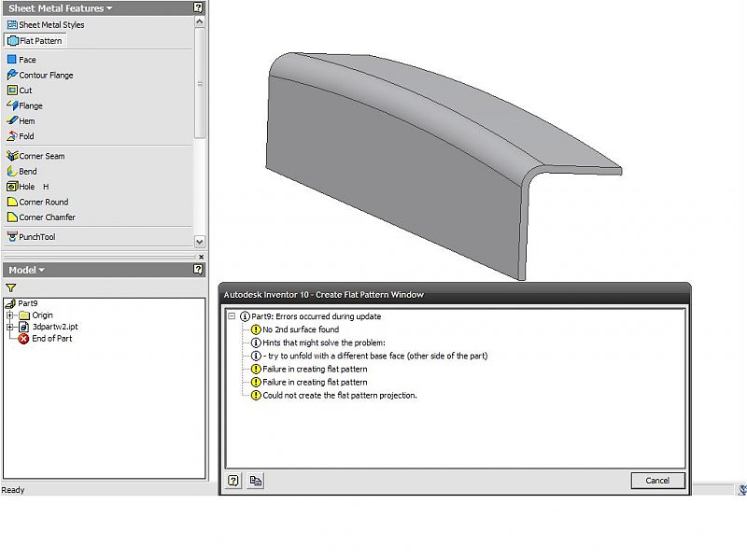The height and width of the screenshot is (560, 747).
Task: Open Sheet Metal Features panel dropdown
Action: [109, 8]
